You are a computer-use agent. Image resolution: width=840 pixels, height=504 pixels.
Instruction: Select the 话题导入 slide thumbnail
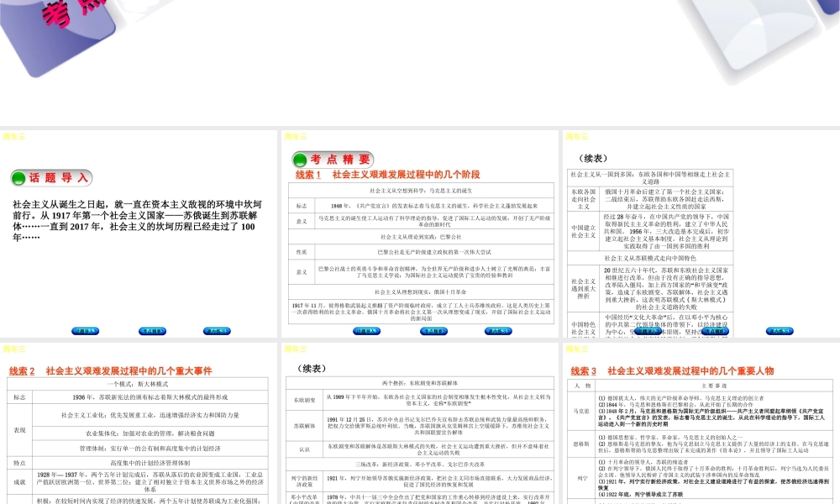[139, 234]
